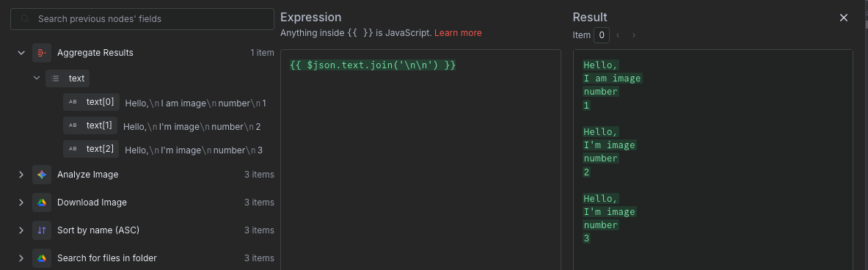
Task: Click the search magnifier icon
Action: pyautogui.click(x=24, y=19)
